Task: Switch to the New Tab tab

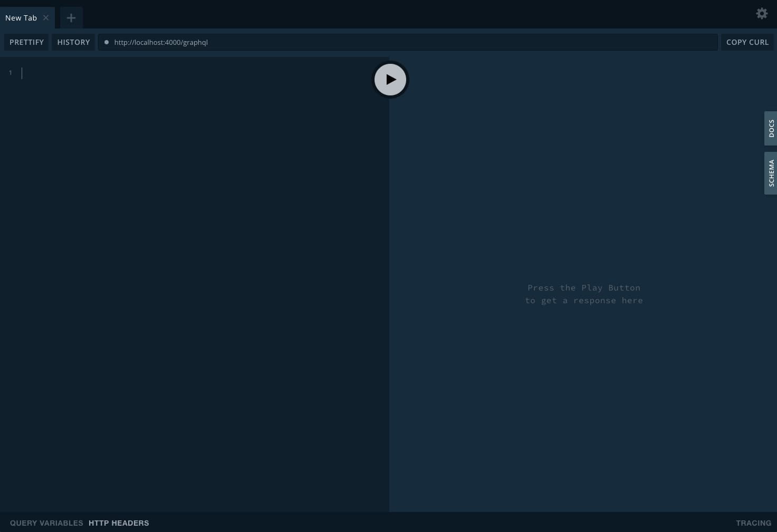Action: coord(21,18)
